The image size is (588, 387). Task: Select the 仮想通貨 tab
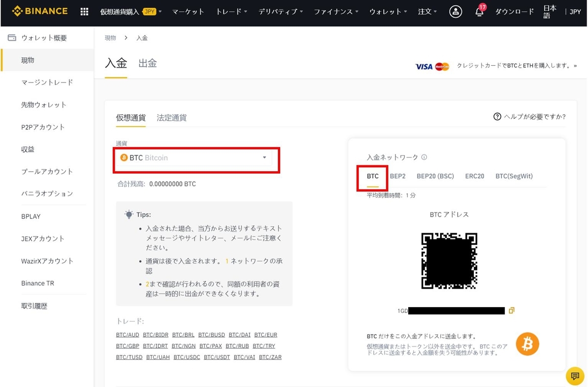[131, 118]
